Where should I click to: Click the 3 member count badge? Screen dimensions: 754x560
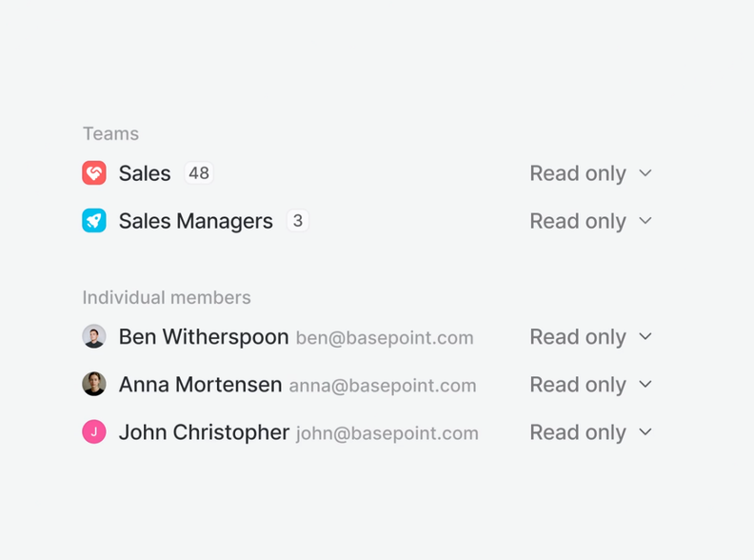click(298, 221)
